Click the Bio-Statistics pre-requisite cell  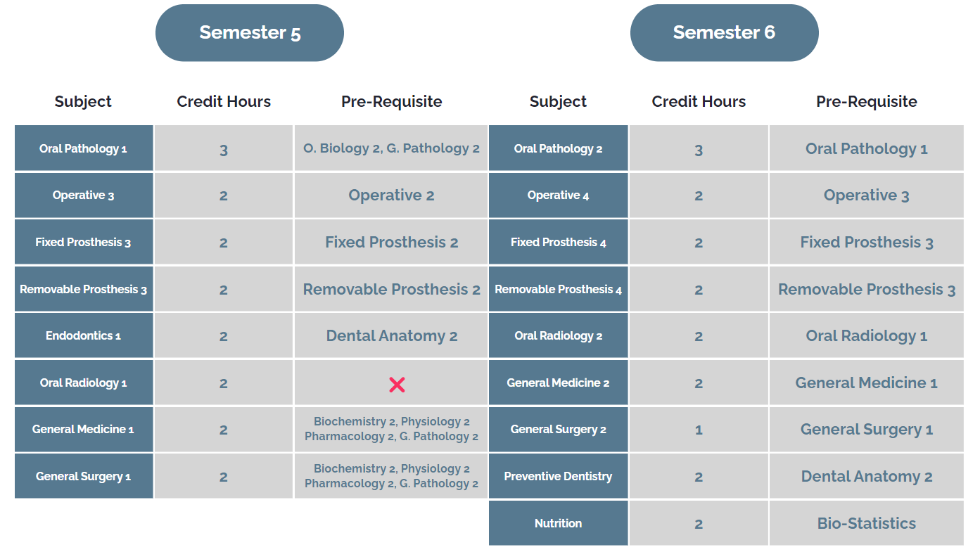(x=866, y=523)
